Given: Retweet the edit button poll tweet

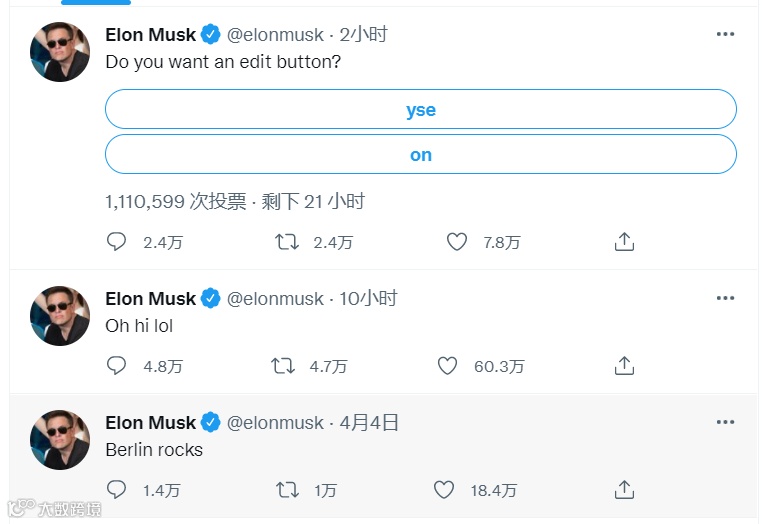Looking at the screenshot, I should point(287,242).
